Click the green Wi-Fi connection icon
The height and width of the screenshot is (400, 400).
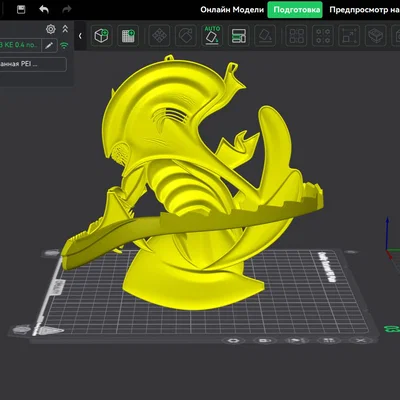click(64, 45)
